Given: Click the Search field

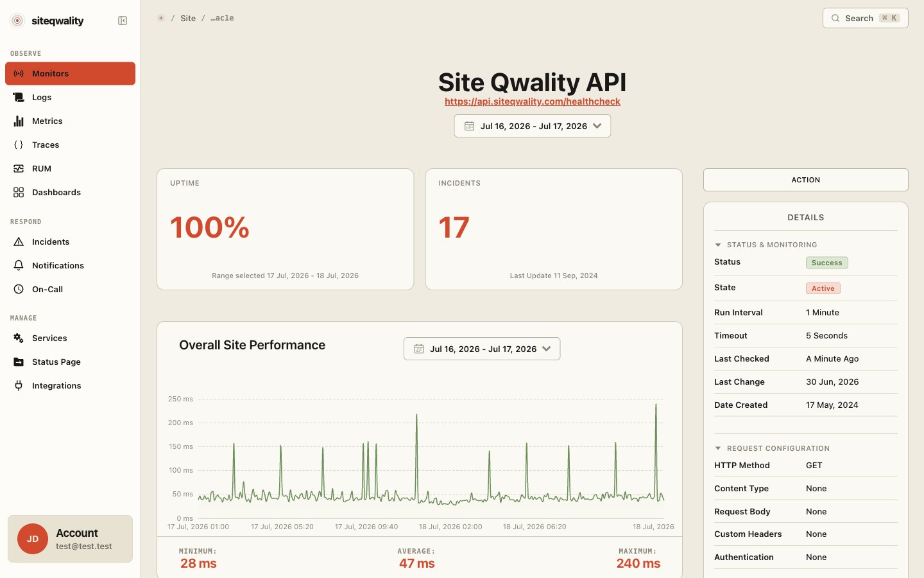Looking at the screenshot, I should coord(866,18).
